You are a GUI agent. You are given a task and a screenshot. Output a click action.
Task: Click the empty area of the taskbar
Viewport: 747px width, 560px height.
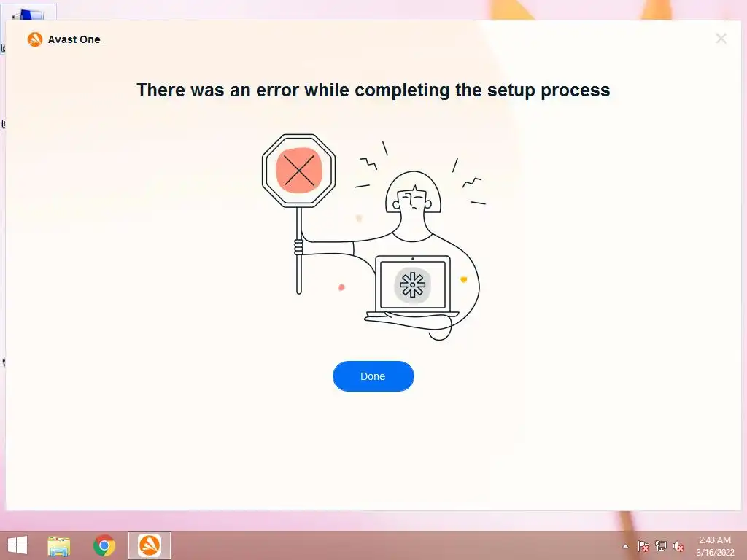coord(395,545)
